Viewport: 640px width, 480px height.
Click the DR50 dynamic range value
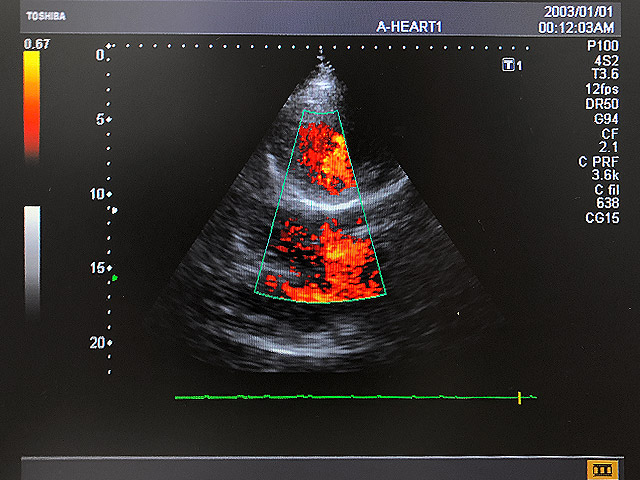(x=602, y=104)
